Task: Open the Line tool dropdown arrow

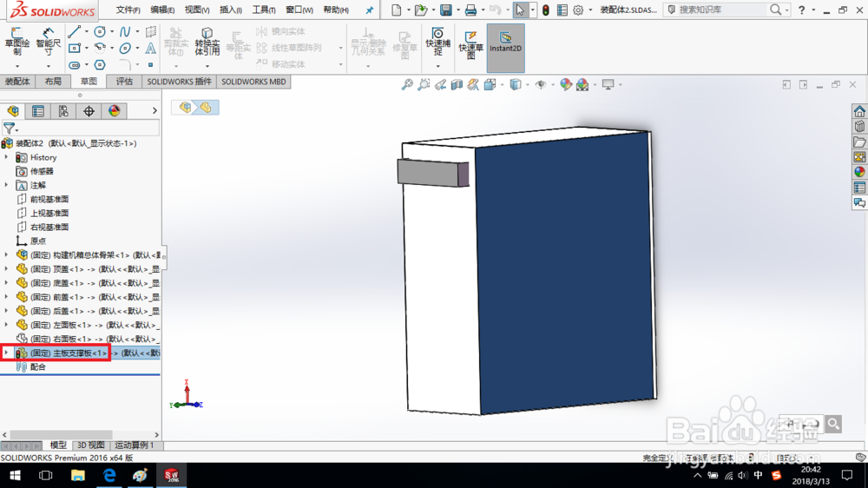Action: point(86,31)
